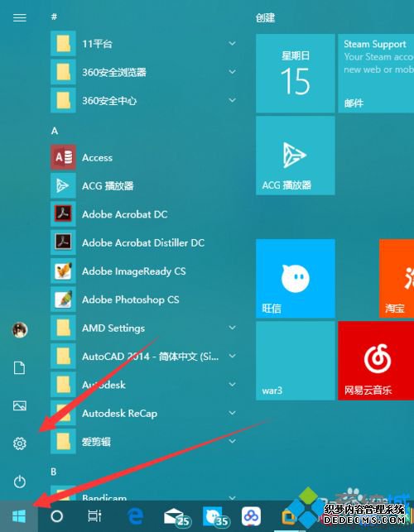414x532 pixels.
Task: Open Adobe Acrobat DC
Action: pyautogui.click(x=144, y=214)
